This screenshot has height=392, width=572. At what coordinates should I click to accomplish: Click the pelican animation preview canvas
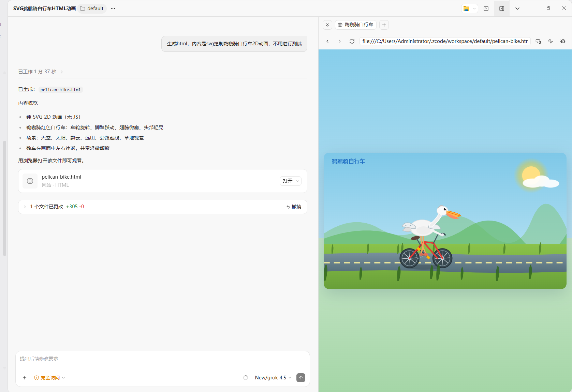pos(445,221)
